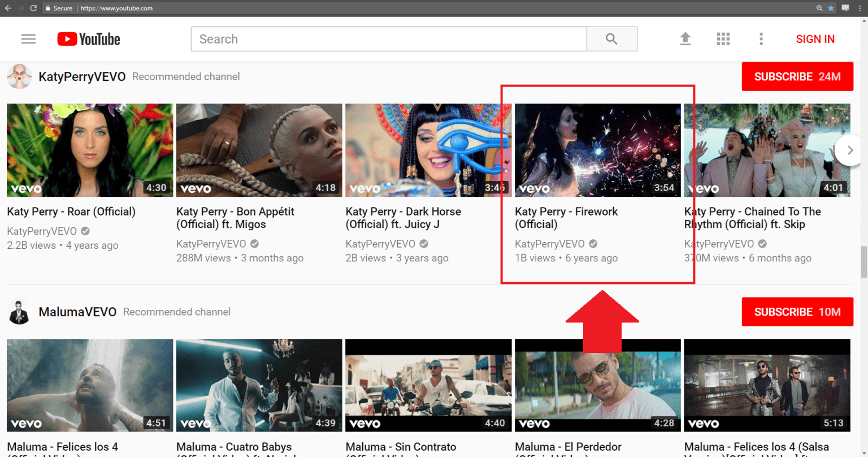868x457 pixels.
Task: Play the Chained To The Rhythm thumbnail
Action: click(767, 150)
